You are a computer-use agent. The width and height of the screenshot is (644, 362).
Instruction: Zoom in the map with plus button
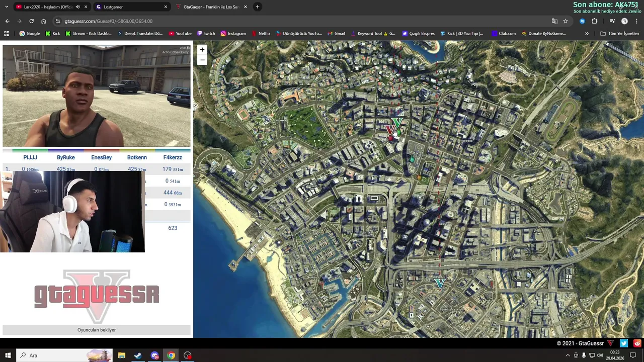pos(202,50)
